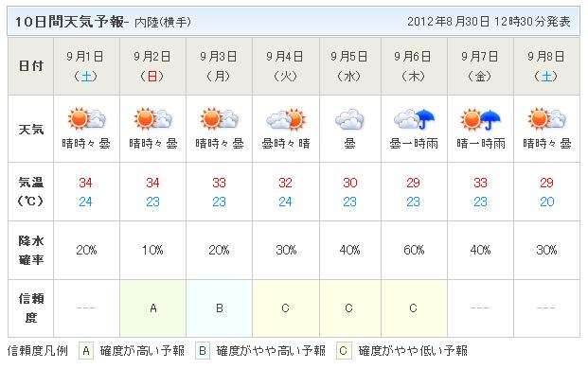Select the cloud and umbrella icon for 9月6日
This screenshot has height=369, width=588.
click(414, 119)
